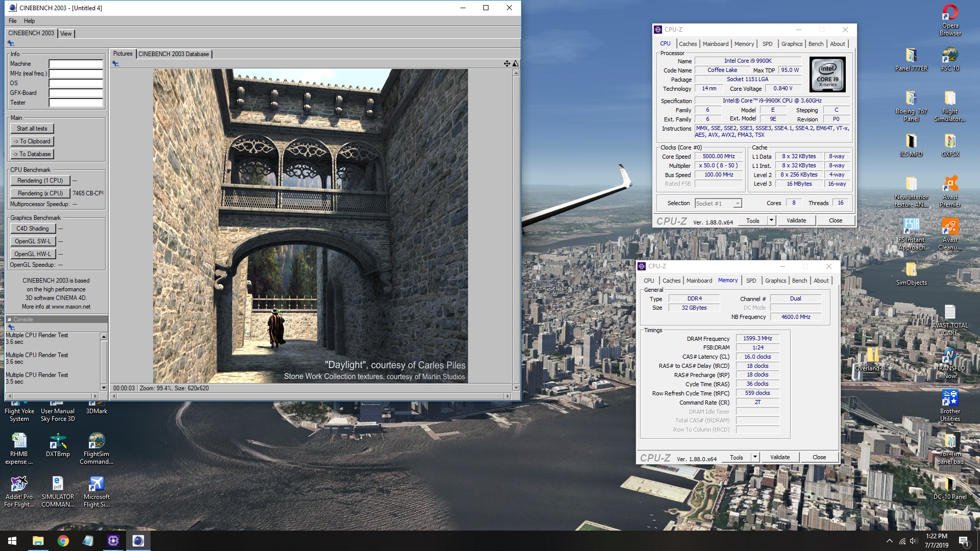Click the rendered Daylight image
Screen dimensions: 980x551
[310, 226]
